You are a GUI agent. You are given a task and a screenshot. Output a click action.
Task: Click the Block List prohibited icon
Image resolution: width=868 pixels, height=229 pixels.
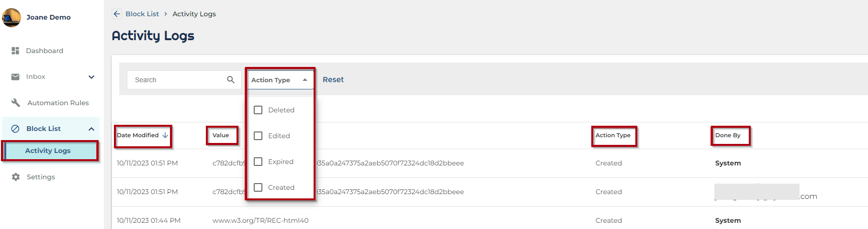(15, 129)
